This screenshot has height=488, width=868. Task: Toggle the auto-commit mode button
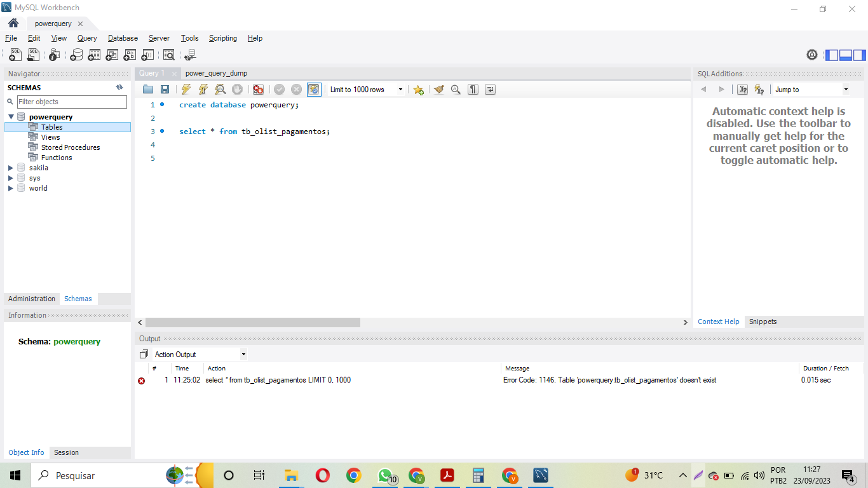pyautogui.click(x=314, y=90)
